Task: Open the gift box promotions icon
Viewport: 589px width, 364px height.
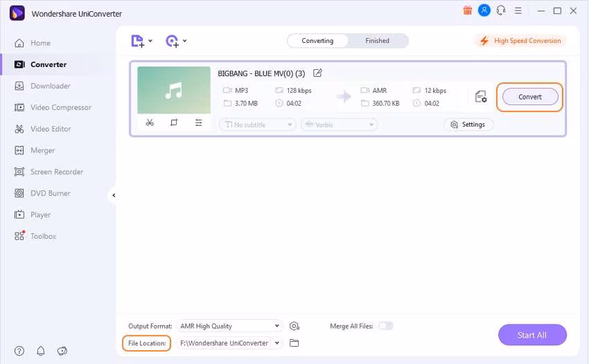Action: tap(467, 10)
